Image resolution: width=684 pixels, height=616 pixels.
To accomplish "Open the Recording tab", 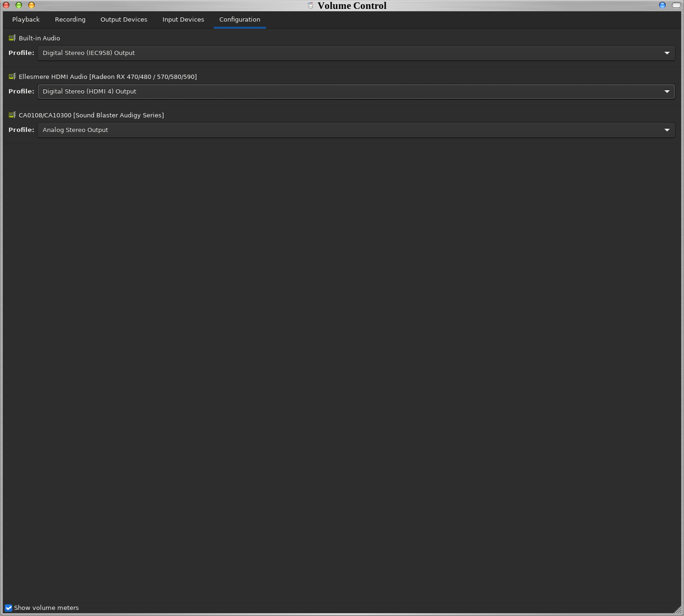I will [x=70, y=20].
